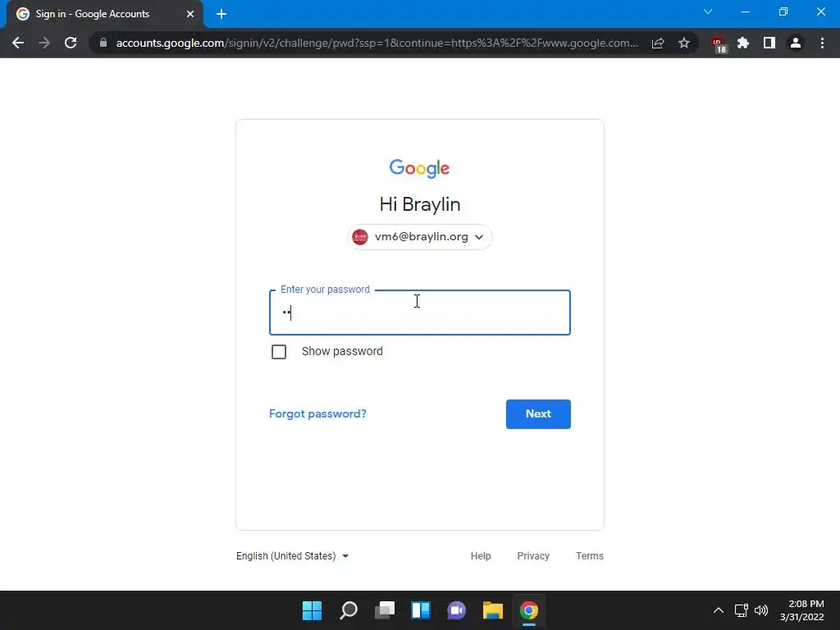Open the Chrome profile menu

[796, 43]
